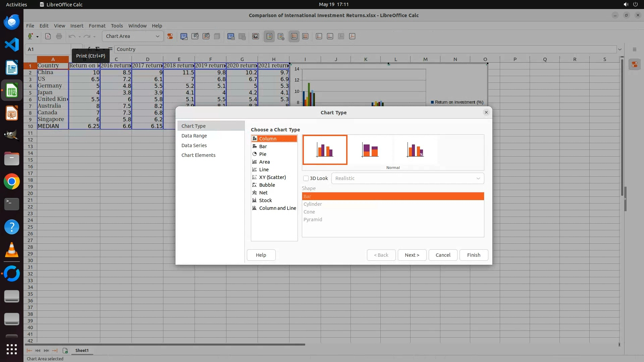Enable the 3D Look checkbox
Image resolution: width=644 pixels, height=362 pixels.
pos(306,178)
